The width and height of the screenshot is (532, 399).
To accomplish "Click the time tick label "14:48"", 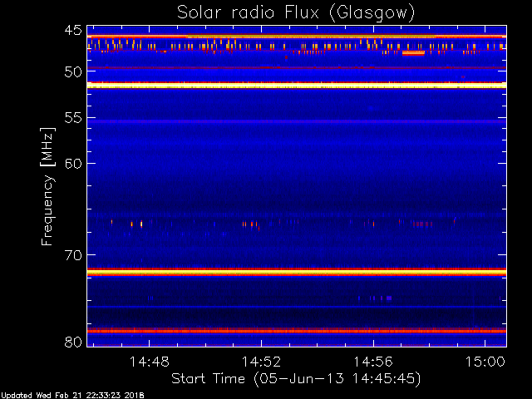I will coord(150,362).
